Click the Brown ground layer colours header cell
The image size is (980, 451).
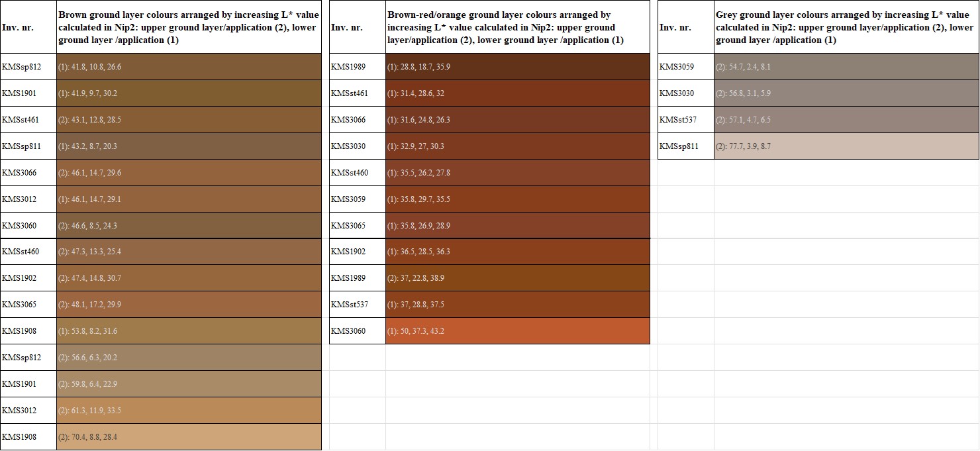click(x=189, y=27)
